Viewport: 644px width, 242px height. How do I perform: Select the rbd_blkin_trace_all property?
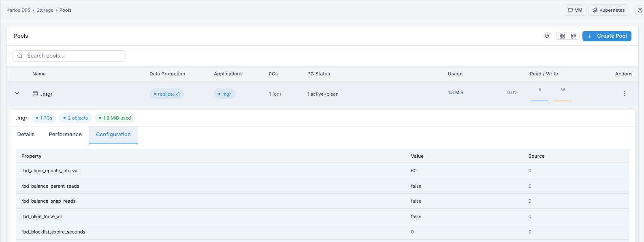pyautogui.click(x=42, y=216)
